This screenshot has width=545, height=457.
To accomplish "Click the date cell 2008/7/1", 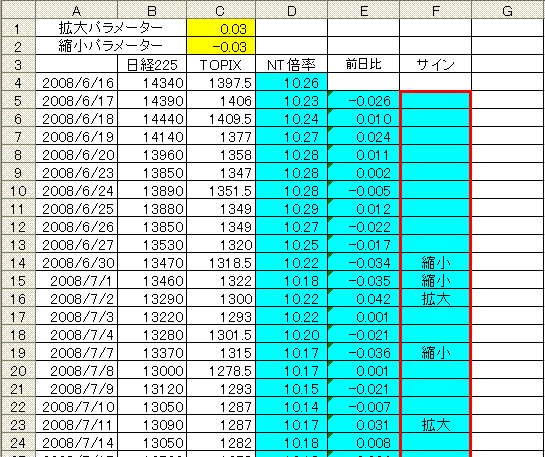I will 76,280.
